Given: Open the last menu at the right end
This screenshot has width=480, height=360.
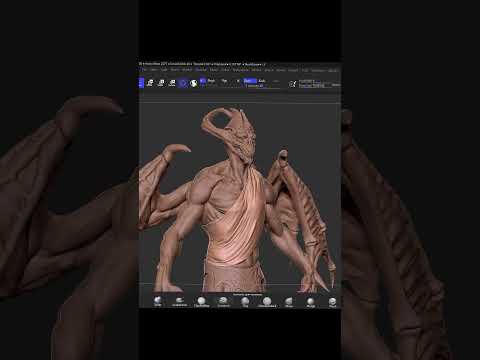Looking at the screenshot, I should click(333, 70).
